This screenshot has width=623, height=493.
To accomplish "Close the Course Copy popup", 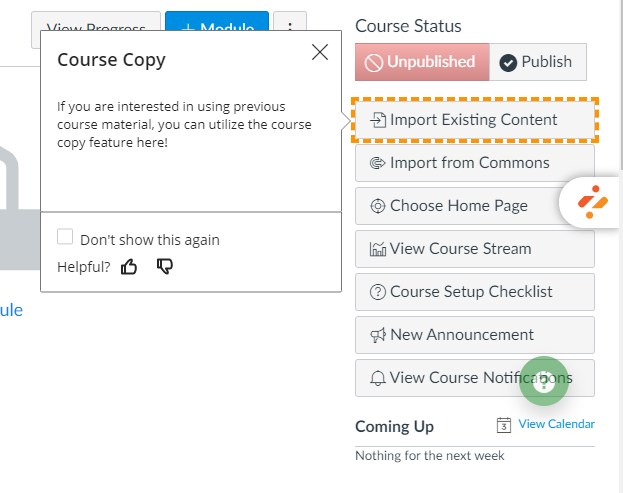I will tap(320, 53).
